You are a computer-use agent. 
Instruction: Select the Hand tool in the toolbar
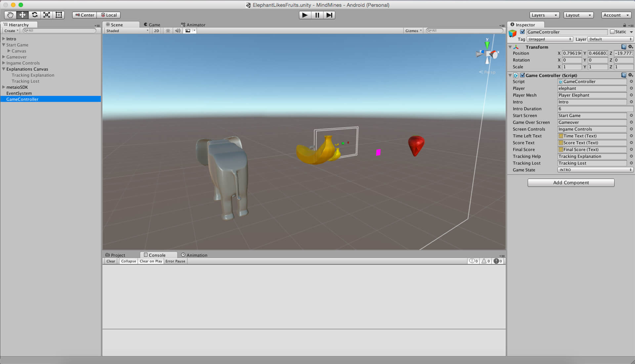coord(10,15)
